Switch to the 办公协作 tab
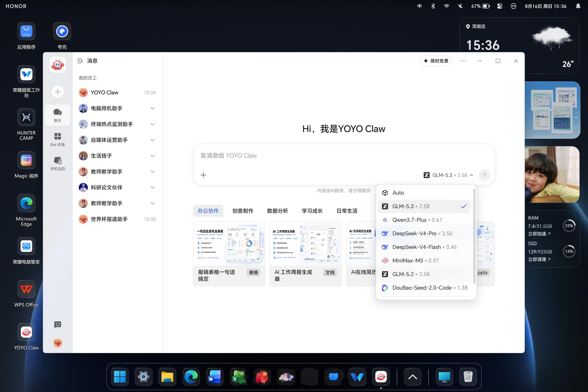 point(208,211)
